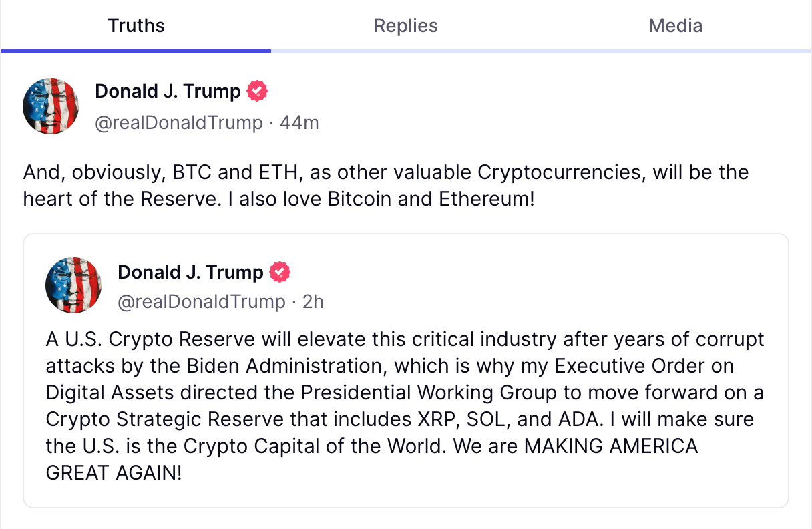Click the red verified badge on the top post
Image resolution: width=812 pixels, height=529 pixels.
[x=257, y=92]
